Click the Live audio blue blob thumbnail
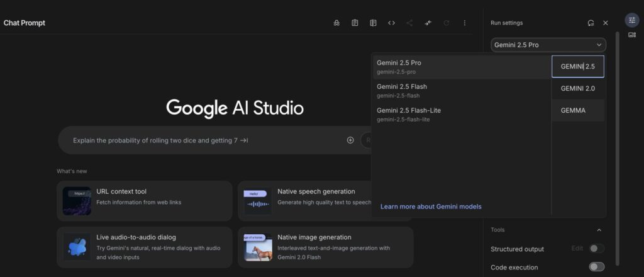This screenshot has width=644, height=277. tap(77, 247)
